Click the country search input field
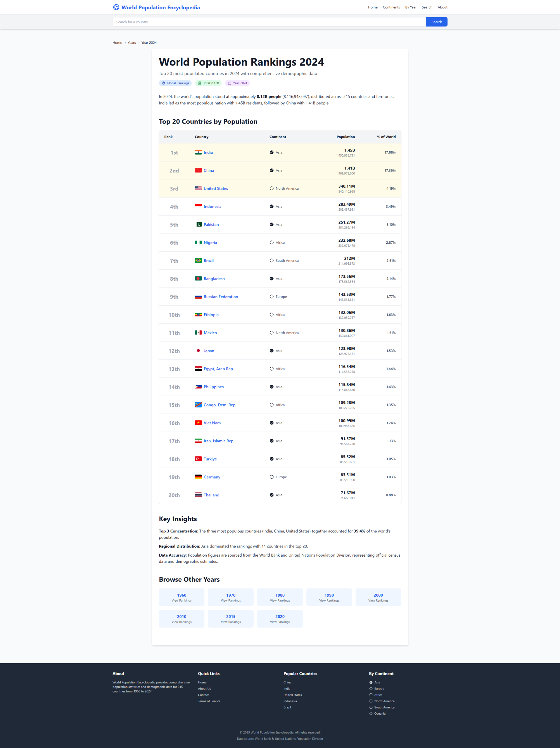Screen dimensions: 560x748 (269, 22)
